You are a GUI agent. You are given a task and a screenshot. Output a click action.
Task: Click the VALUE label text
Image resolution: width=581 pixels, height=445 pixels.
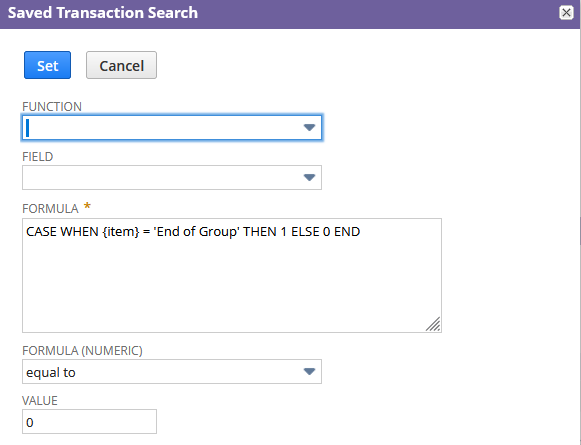tap(40, 401)
